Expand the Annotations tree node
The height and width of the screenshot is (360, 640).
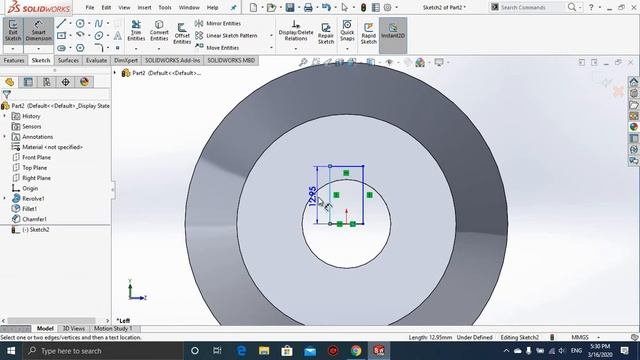[5, 136]
